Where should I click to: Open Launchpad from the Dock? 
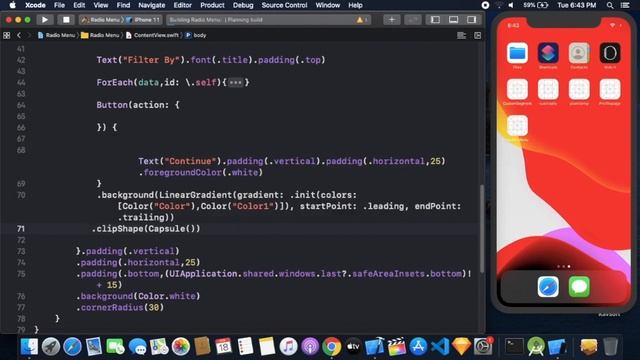[51, 347]
